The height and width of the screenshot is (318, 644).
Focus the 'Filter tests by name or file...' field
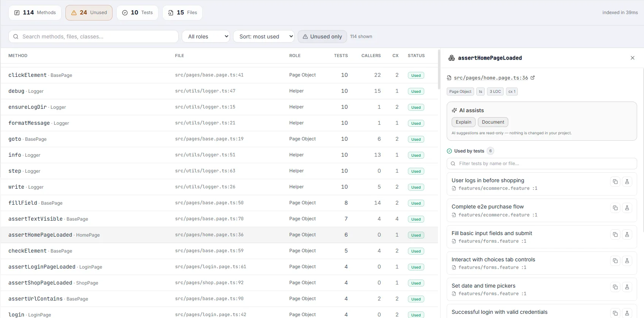coord(542,164)
